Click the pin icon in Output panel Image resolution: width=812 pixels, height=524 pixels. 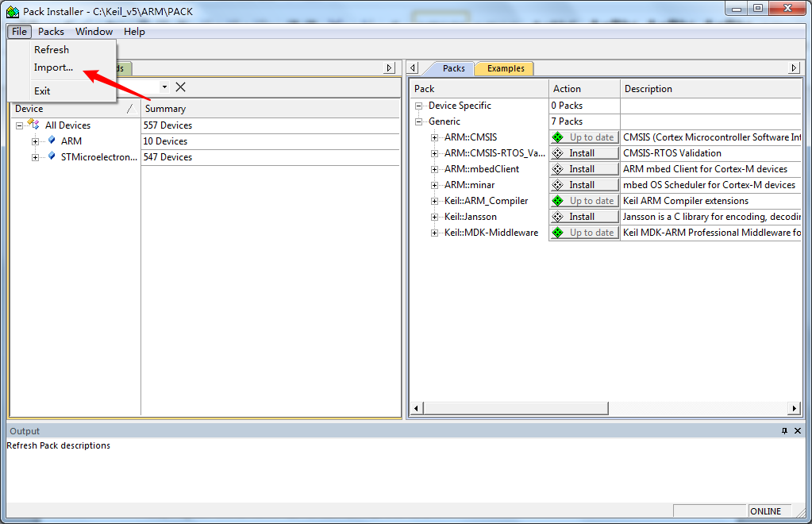pos(784,431)
